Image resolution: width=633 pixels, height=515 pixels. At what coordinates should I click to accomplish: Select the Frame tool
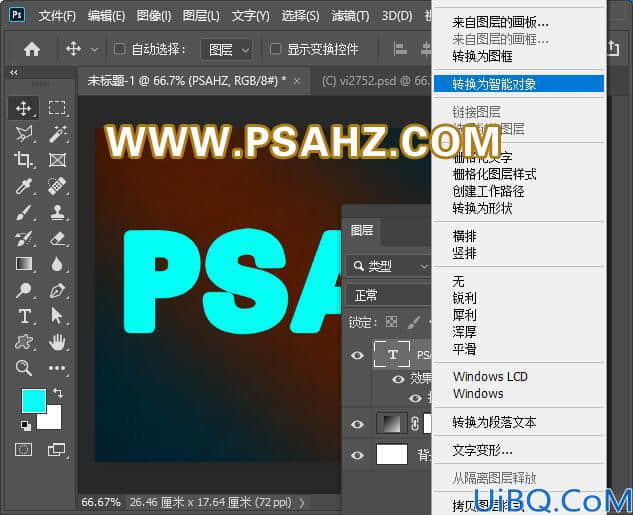click(57, 160)
